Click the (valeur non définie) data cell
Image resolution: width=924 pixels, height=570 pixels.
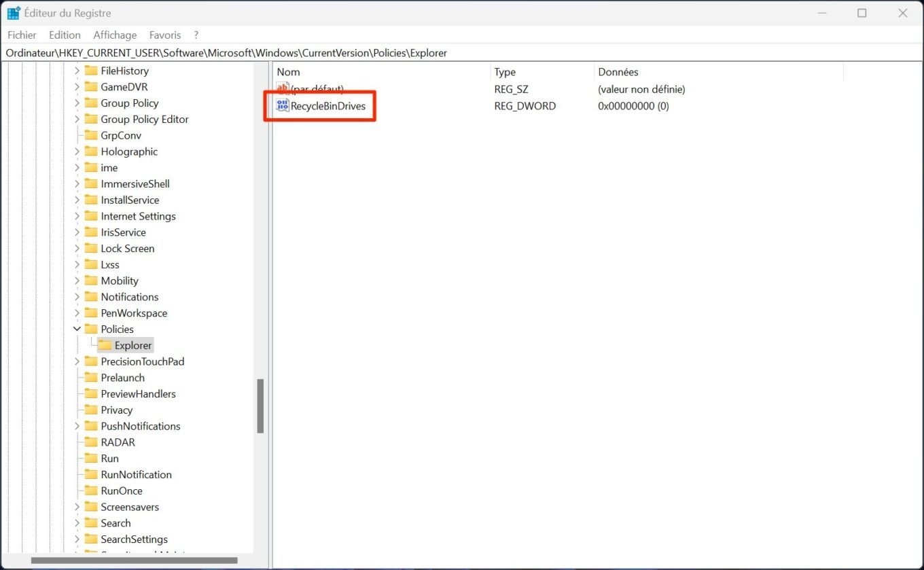coord(641,89)
